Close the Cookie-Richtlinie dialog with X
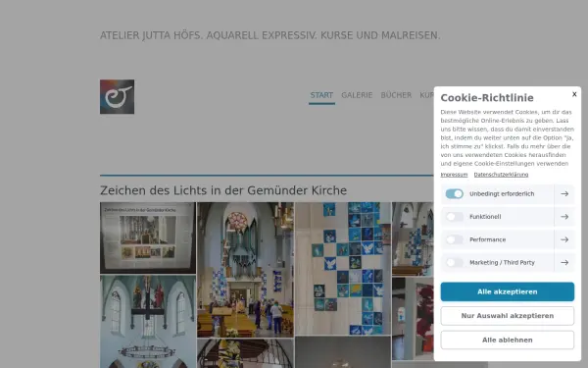Viewport: 588px width, 368px height. coord(574,94)
